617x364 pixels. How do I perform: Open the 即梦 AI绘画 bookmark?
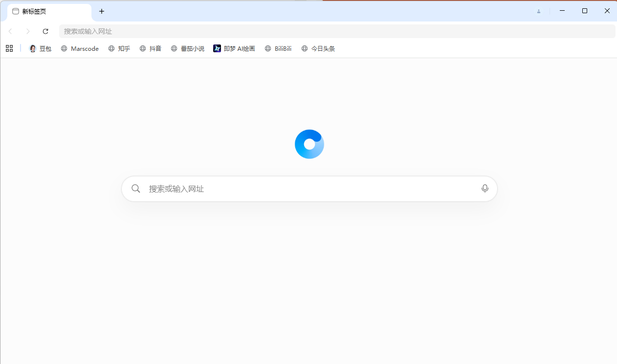(x=234, y=48)
